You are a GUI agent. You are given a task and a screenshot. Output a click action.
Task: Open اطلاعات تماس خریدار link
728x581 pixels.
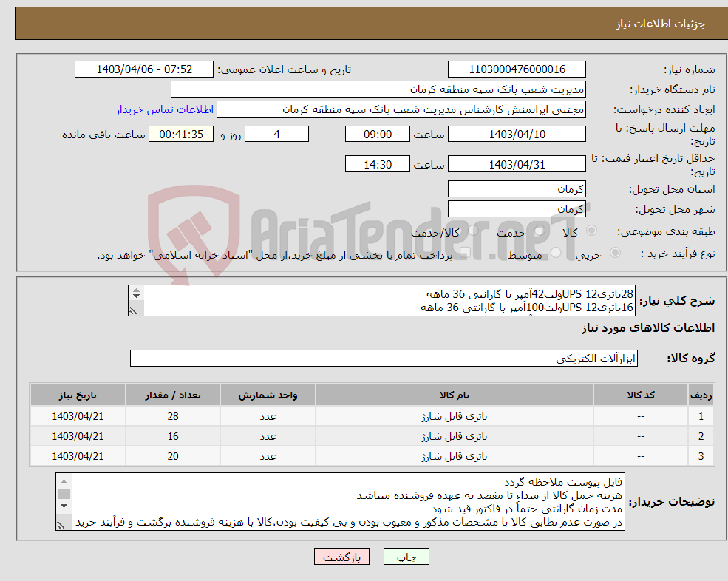pos(164,109)
